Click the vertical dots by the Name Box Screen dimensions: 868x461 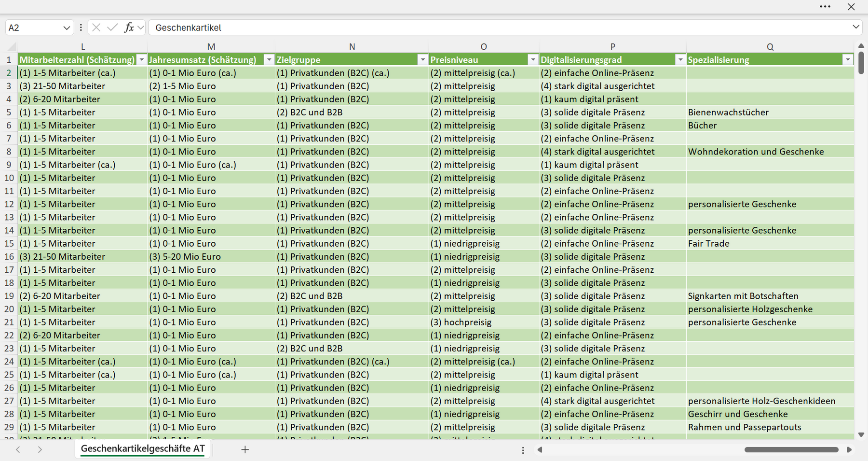[x=81, y=28]
